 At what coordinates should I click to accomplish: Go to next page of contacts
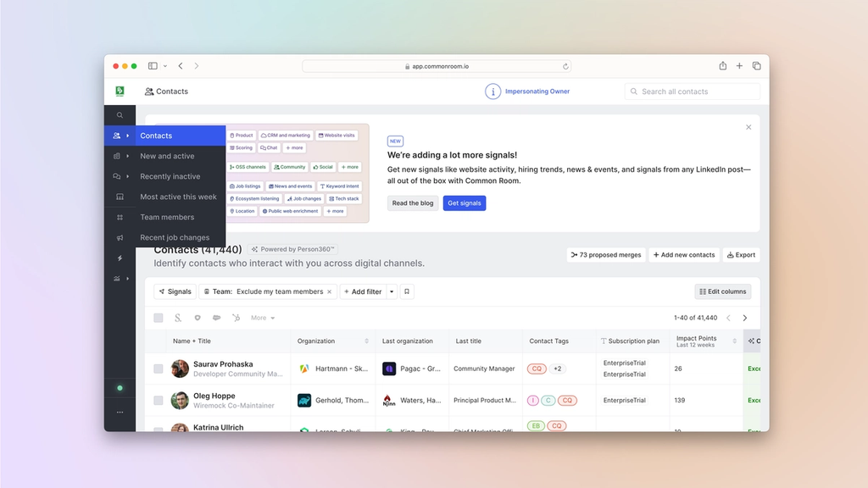pyautogui.click(x=745, y=318)
